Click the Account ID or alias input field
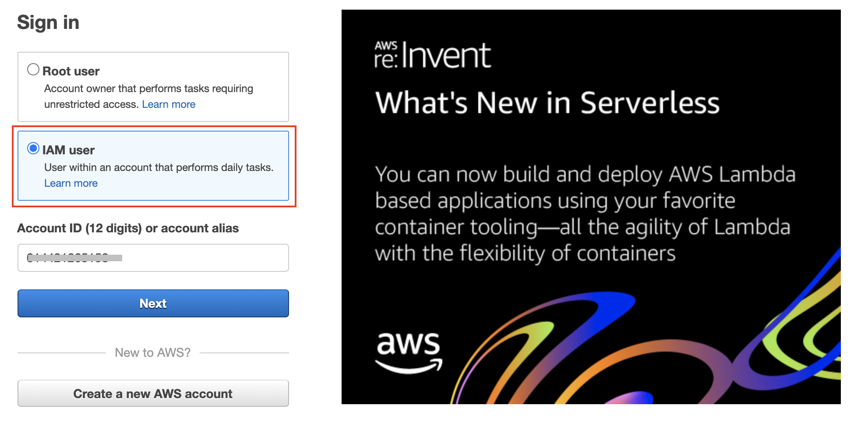868x434 pixels. 153,258
